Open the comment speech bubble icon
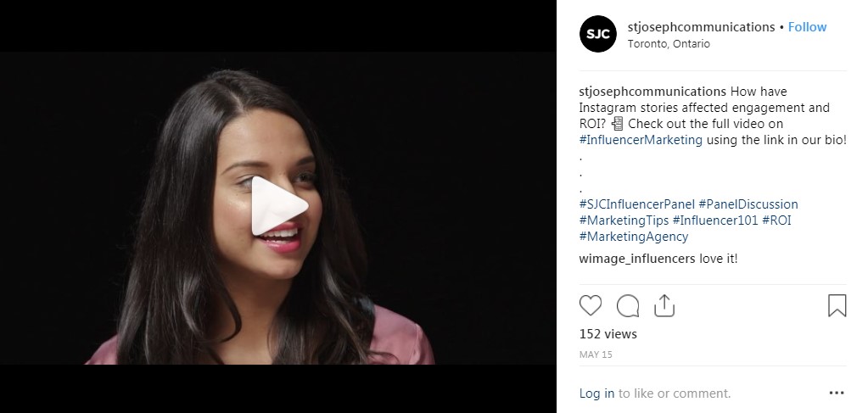 pos(628,305)
